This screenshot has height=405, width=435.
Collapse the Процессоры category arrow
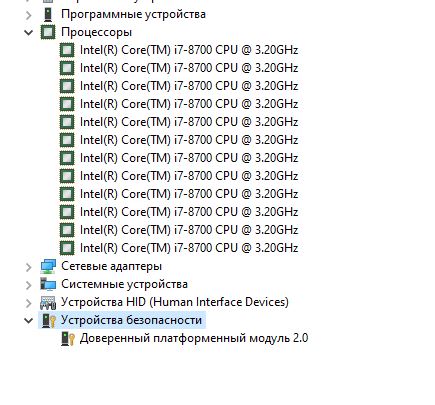(29, 33)
